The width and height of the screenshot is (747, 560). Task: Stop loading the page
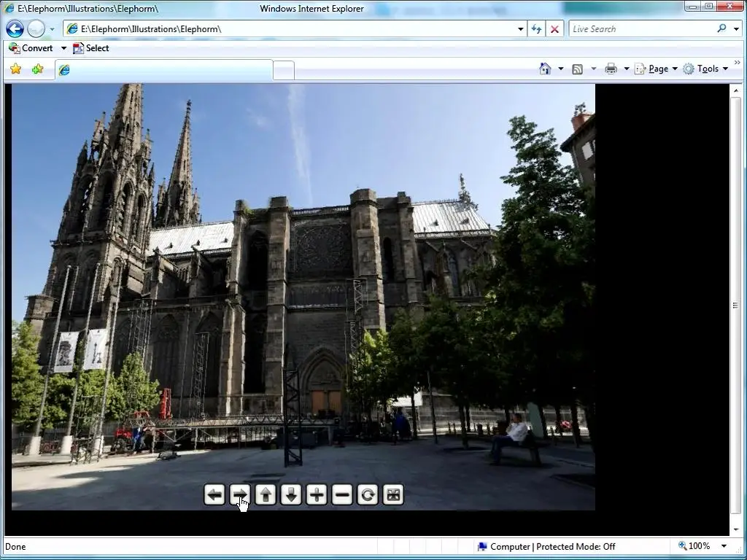(x=555, y=29)
